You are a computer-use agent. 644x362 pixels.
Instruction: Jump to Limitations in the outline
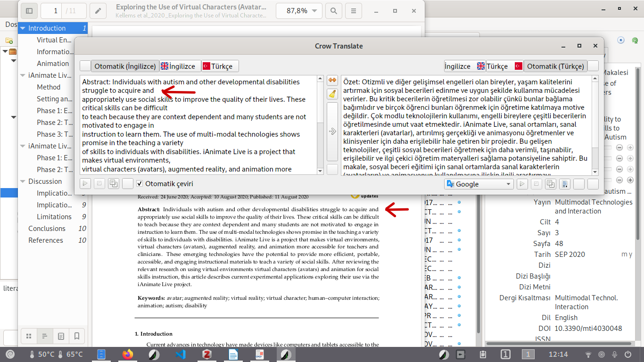(54, 217)
